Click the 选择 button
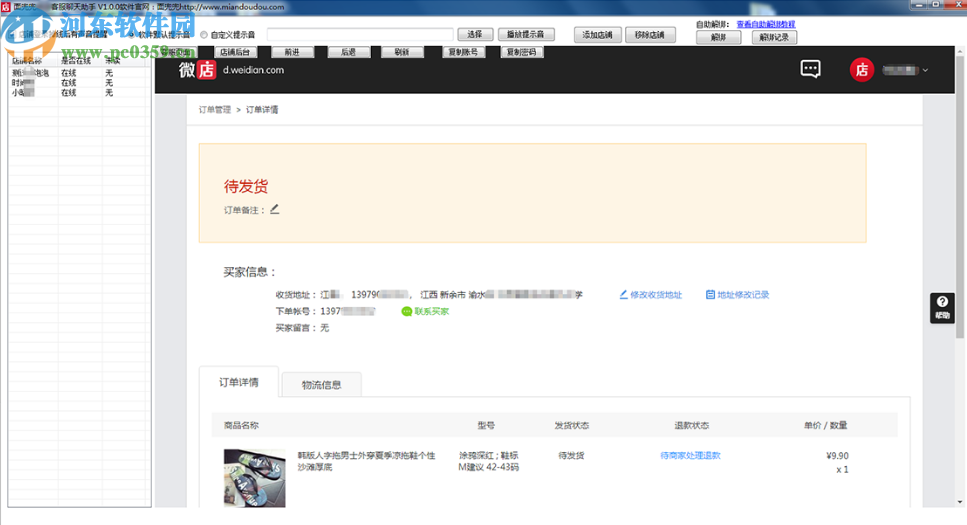The width and height of the screenshot is (967, 525). point(475,35)
